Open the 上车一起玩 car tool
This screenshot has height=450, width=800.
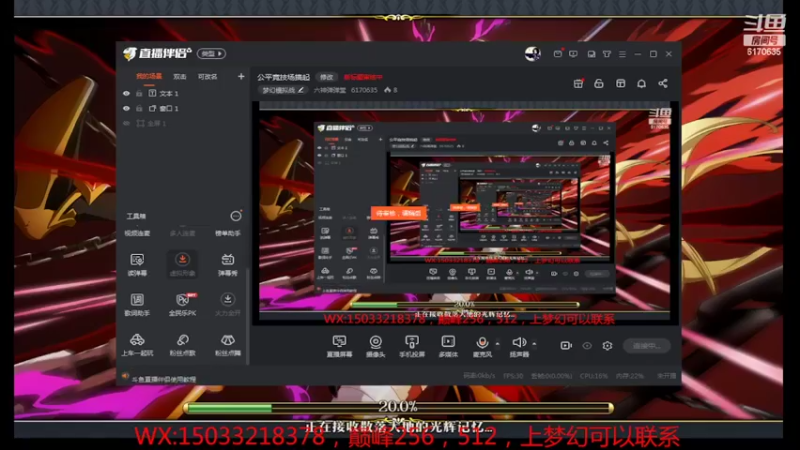(x=137, y=345)
